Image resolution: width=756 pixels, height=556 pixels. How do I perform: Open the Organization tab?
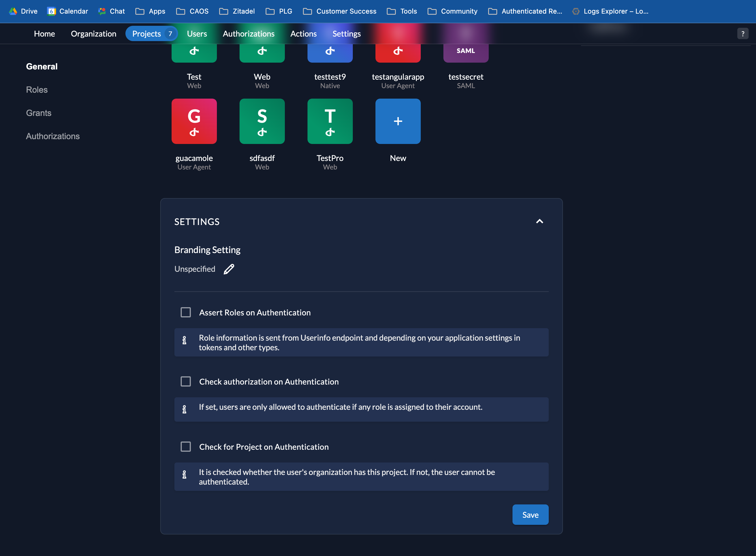93,34
